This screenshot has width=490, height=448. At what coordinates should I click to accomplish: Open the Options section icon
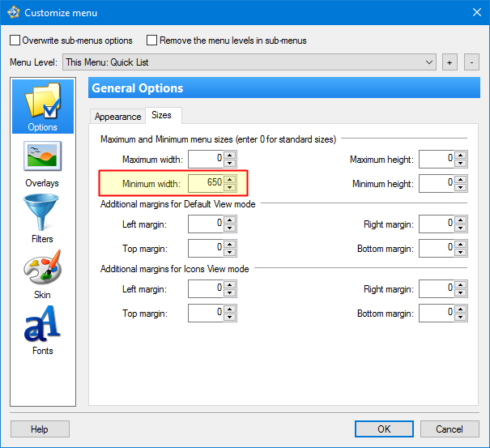tap(42, 104)
